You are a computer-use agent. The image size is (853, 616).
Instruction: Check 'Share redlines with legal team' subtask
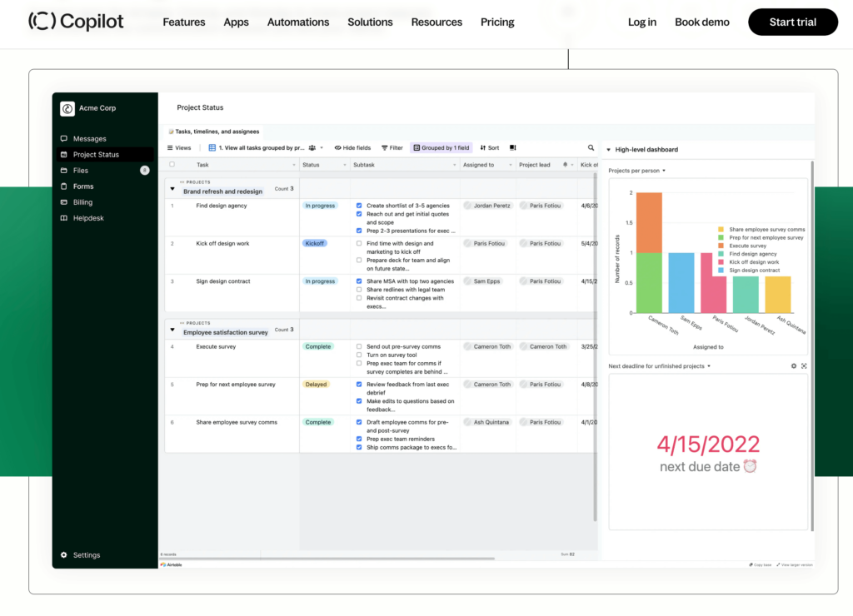tap(359, 290)
